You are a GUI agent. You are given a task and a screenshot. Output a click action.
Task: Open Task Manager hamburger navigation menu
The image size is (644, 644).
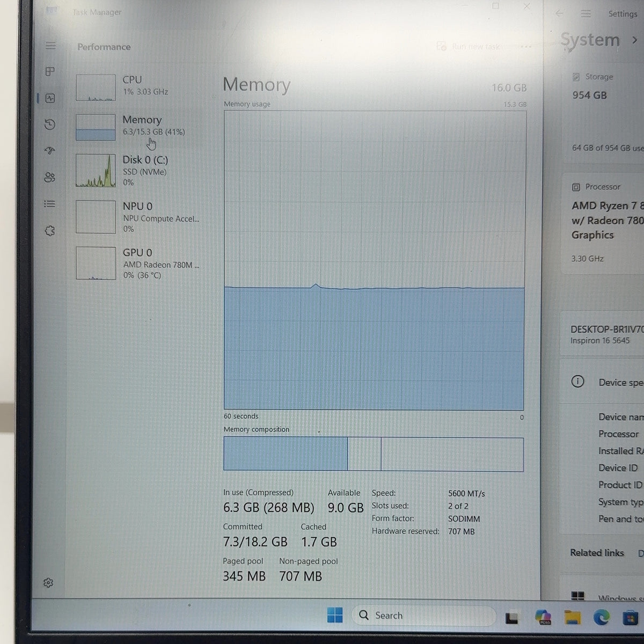tap(50, 46)
